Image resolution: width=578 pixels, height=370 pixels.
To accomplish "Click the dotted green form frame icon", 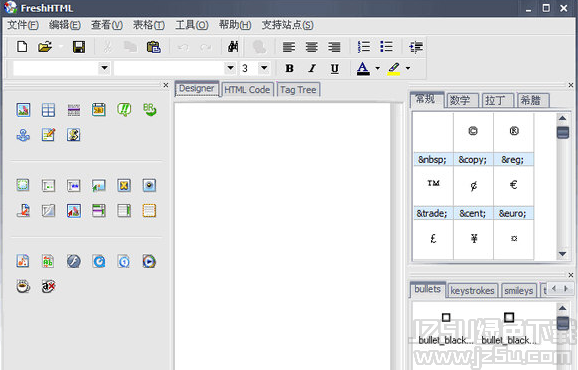I will point(23,185).
